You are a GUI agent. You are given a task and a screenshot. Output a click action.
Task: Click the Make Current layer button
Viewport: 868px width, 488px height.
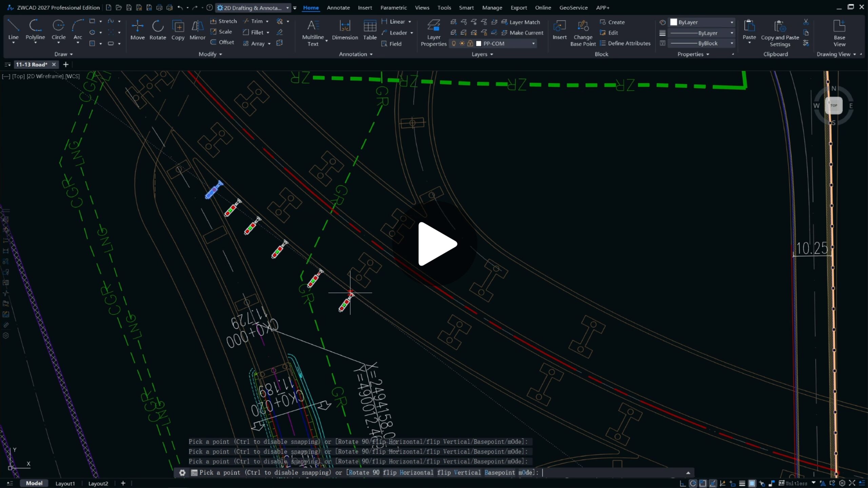[x=522, y=33]
